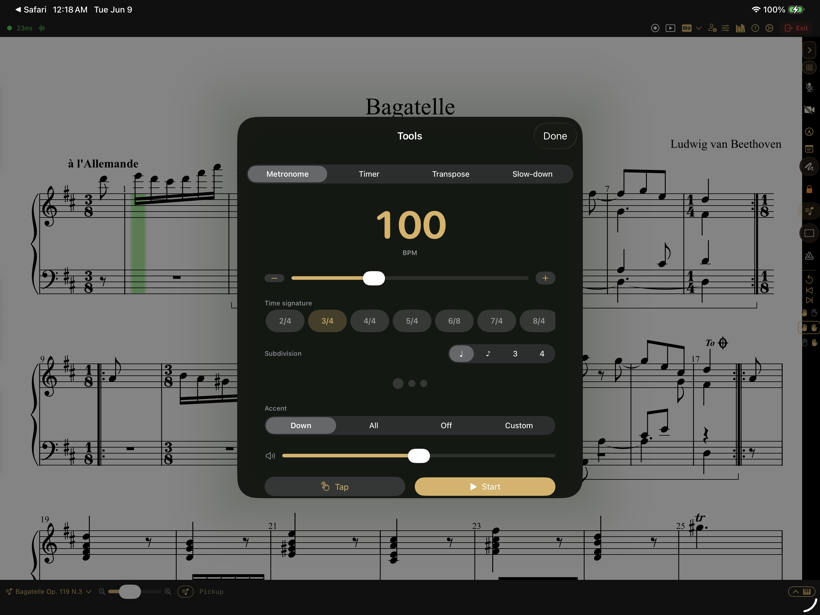The width and height of the screenshot is (820, 615).
Task: Switch to the Metronome tab
Action: (x=287, y=174)
